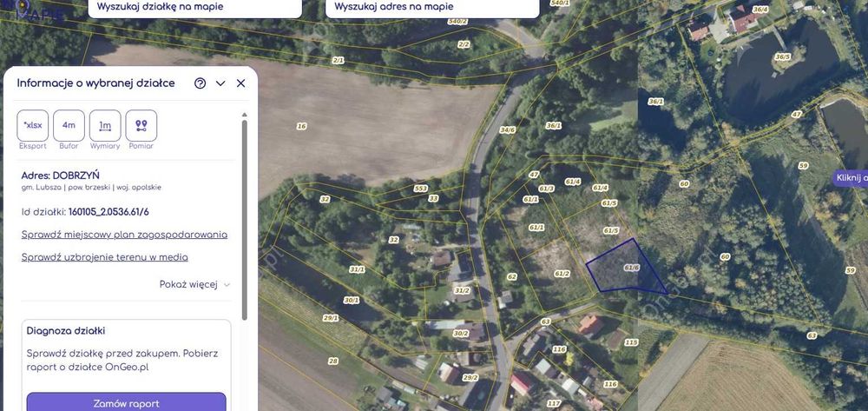Click Zamów raport button
Image resolution: width=868 pixels, height=411 pixels.
tap(126, 402)
